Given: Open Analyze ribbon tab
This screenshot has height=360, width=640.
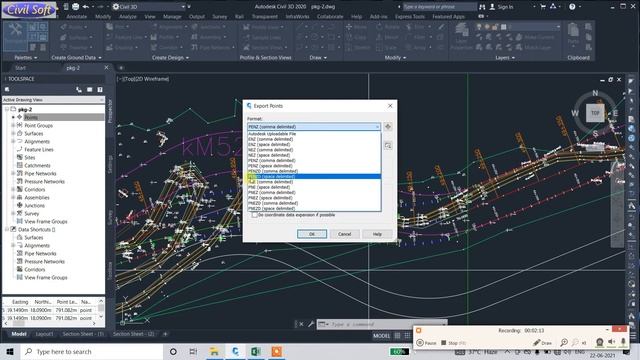Looking at the screenshot, I should click(x=128, y=17).
